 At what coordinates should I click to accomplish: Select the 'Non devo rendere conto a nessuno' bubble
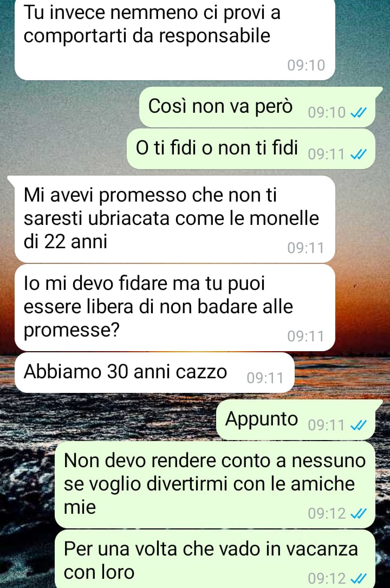click(215, 484)
